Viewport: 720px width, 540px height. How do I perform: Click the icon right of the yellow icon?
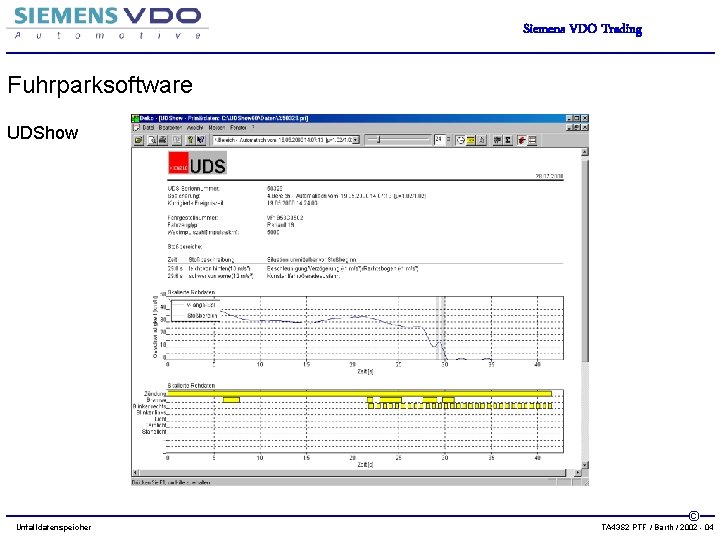481,140
